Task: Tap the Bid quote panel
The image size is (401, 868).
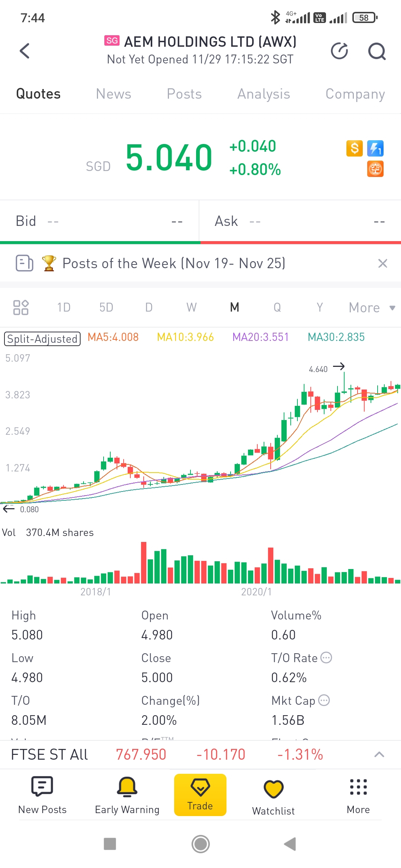Action: click(100, 221)
